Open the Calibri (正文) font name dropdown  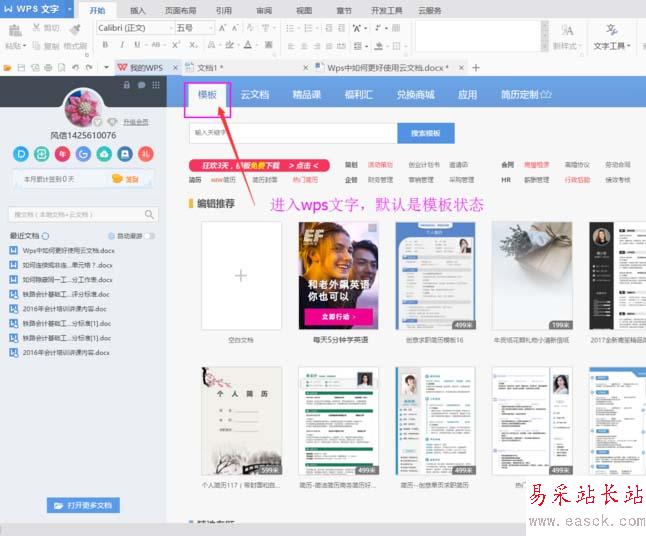134,28
